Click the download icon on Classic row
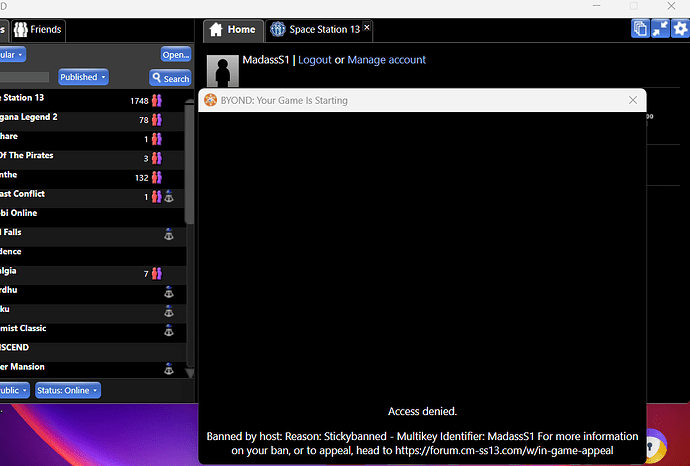 pos(169,330)
